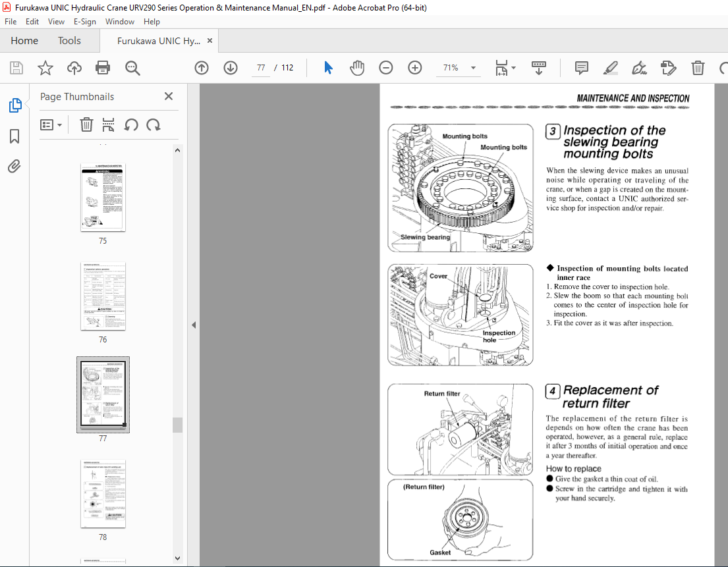Open the Window menu
The height and width of the screenshot is (567, 728).
click(x=120, y=21)
